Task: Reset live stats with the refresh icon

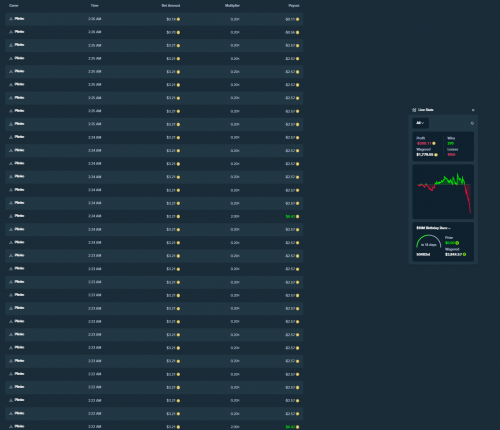Action: [x=472, y=123]
